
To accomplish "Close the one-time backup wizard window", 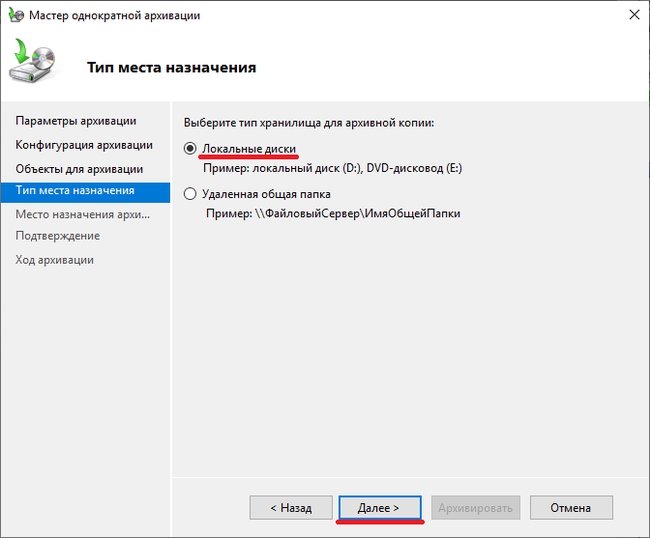I will (x=632, y=15).
